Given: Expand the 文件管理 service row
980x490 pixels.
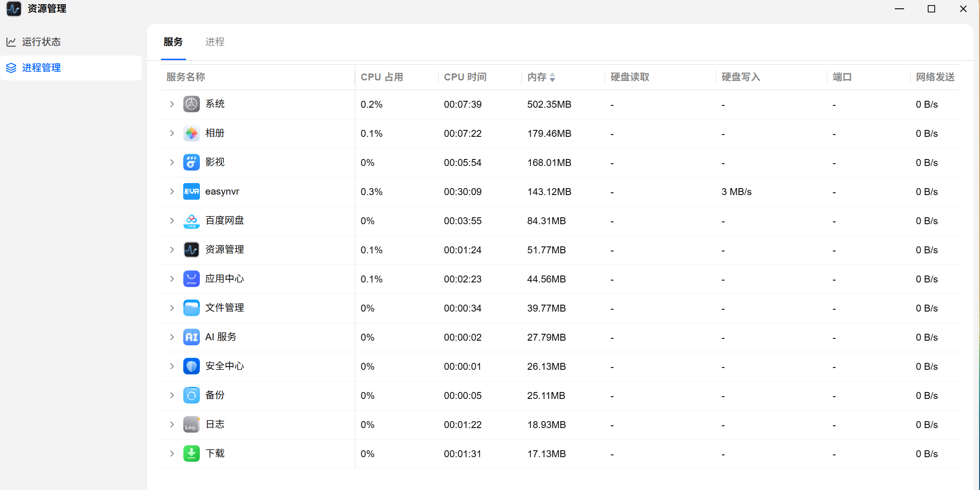Looking at the screenshot, I should (x=172, y=308).
